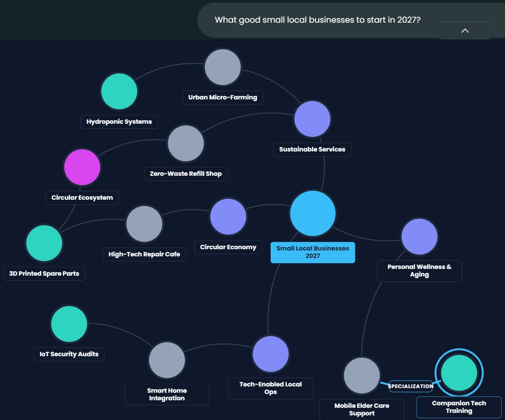Click the magenta Circular Ecosystem node

click(82, 167)
